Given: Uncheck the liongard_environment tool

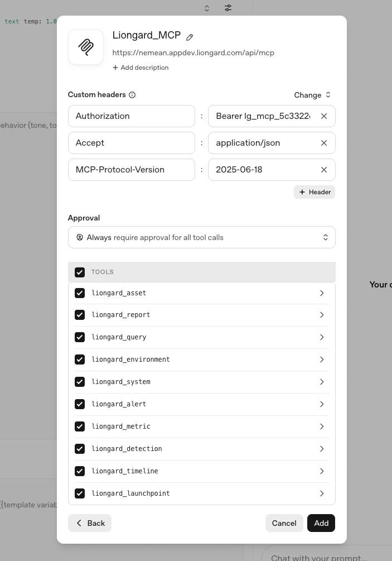Looking at the screenshot, I should (80, 359).
